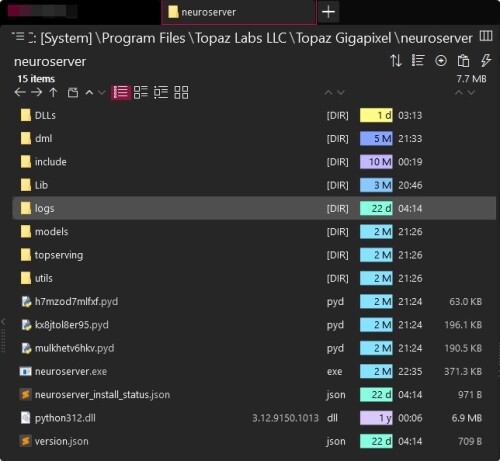
Task: Click the clipboard paste icon
Action: 463,61
